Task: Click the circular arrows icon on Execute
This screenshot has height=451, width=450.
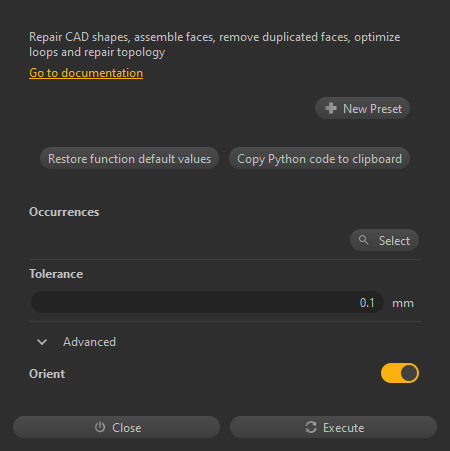Action: (311, 427)
